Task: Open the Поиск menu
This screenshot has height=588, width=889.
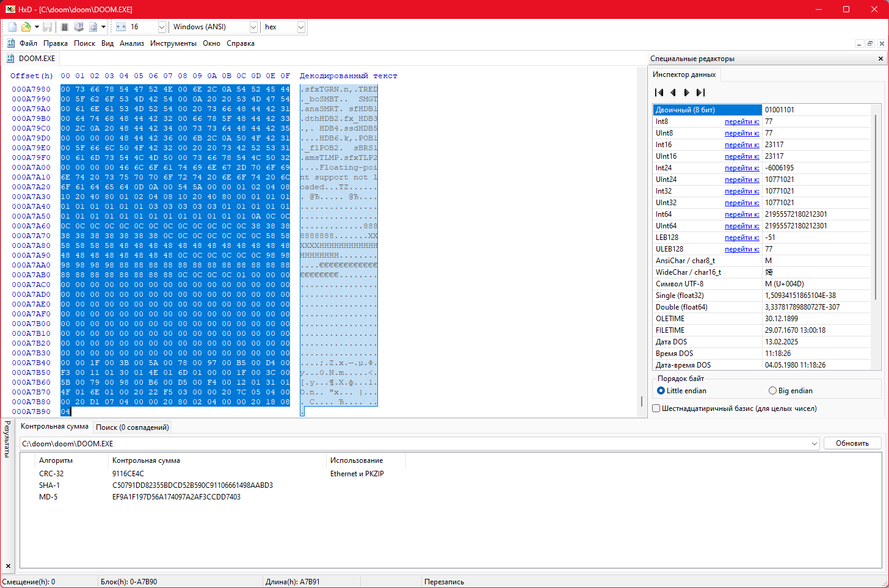Action: [x=84, y=43]
